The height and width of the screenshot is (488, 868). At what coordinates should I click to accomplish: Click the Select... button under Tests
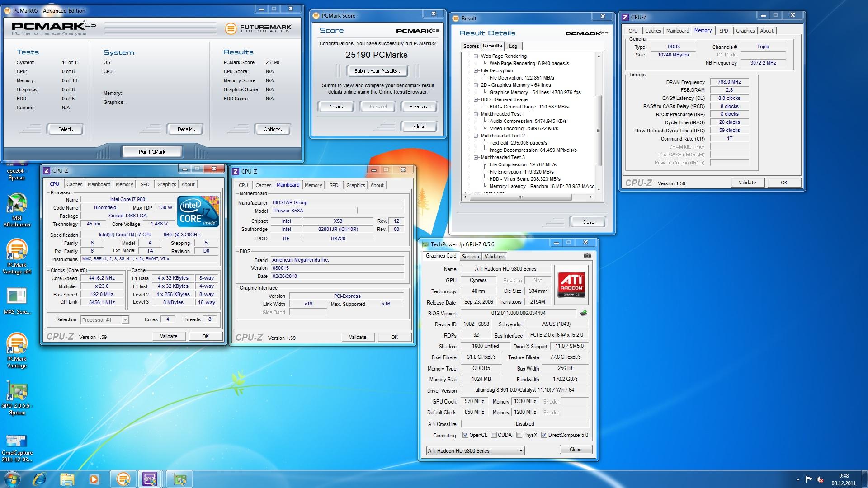point(67,129)
